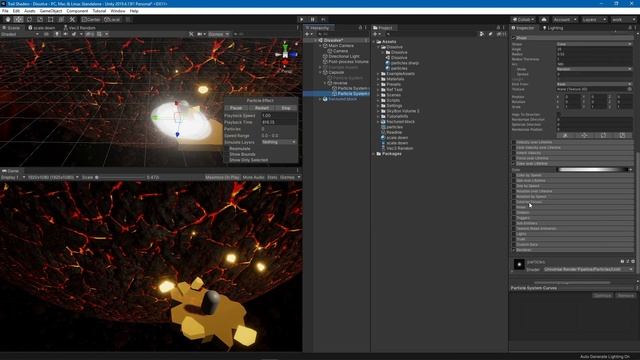Open the material Shader dropdown
This screenshot has width=640, height=360.
pos(589,269)
